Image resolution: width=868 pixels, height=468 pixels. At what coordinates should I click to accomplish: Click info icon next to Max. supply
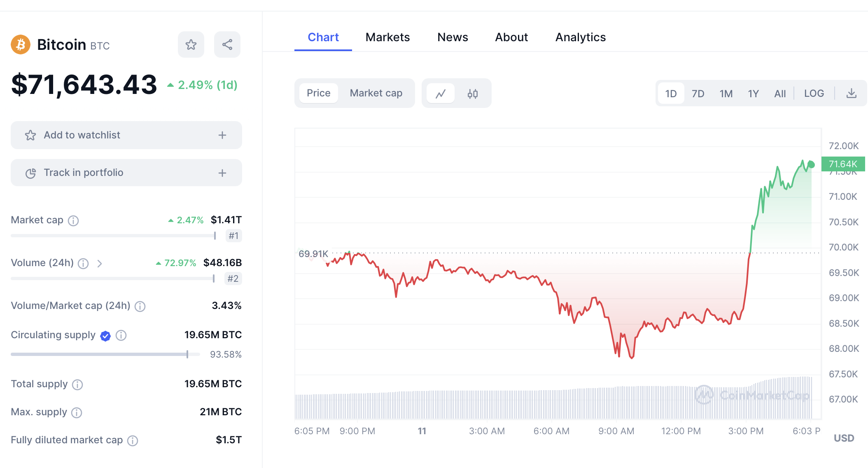pos(77,412)
